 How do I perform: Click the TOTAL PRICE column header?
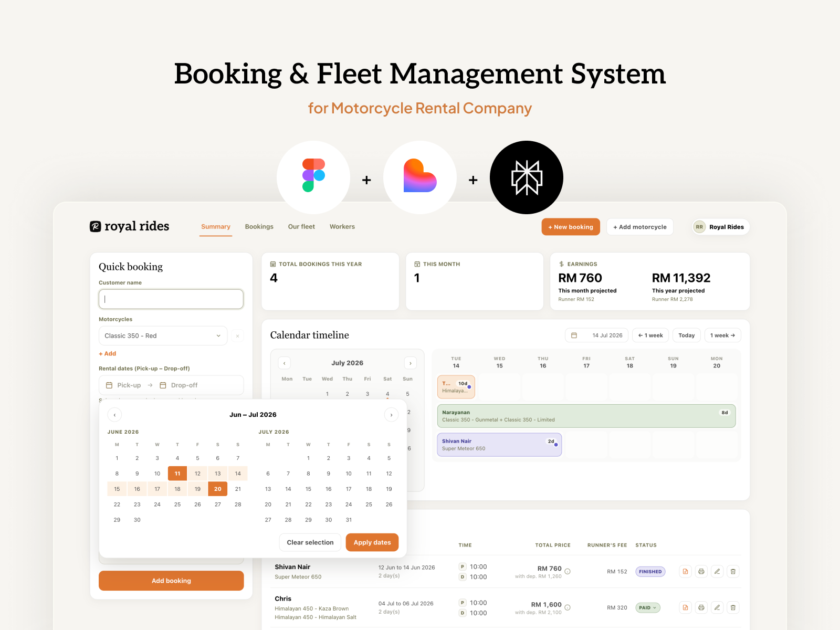pyautogui.click(x=553, y=545)
